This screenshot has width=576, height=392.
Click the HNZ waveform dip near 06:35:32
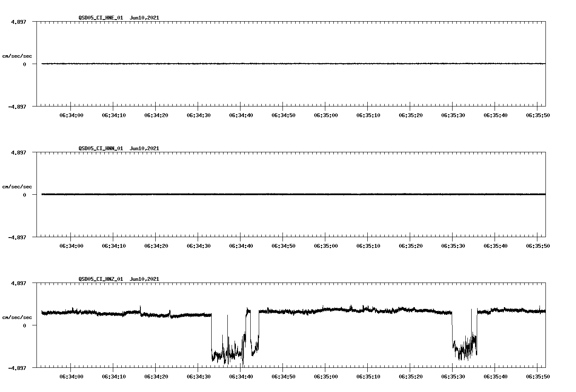[x=464, y=348]
